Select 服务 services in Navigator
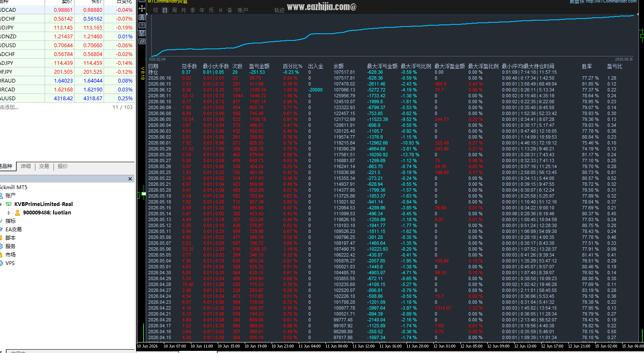 click(x=11, y=246)
